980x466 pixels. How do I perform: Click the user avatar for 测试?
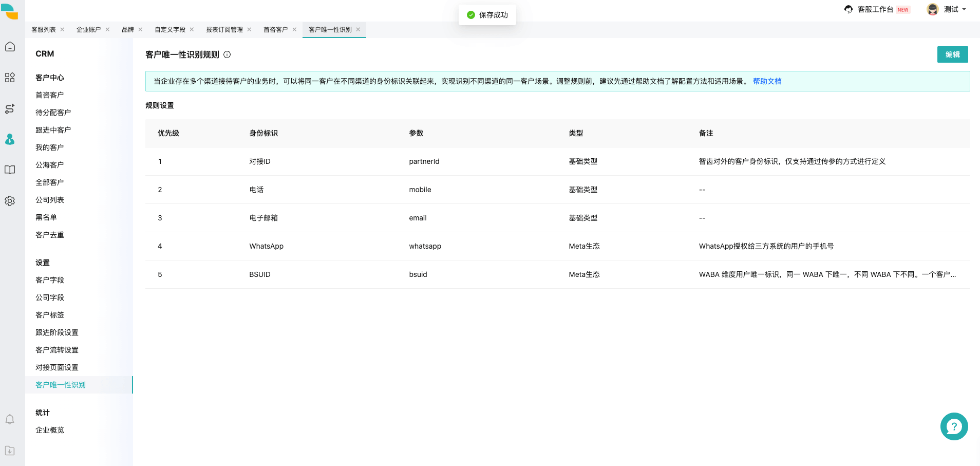coord(933,9)
